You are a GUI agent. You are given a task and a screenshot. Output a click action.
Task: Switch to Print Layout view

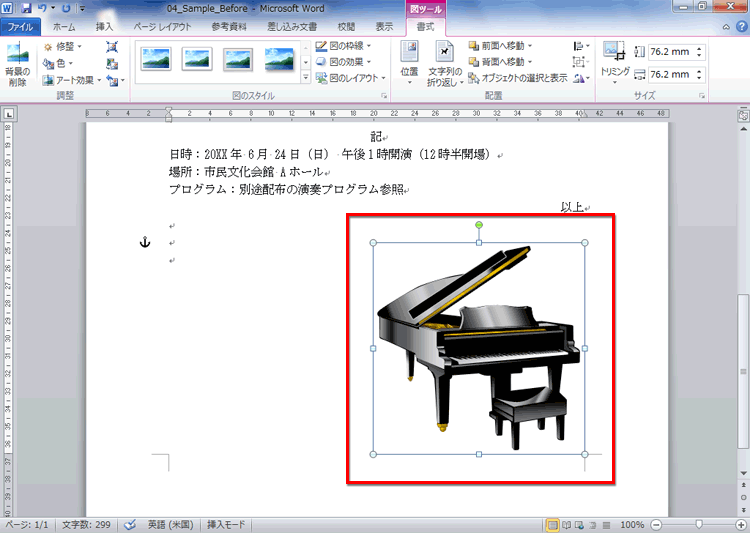[x=552, y=525]
